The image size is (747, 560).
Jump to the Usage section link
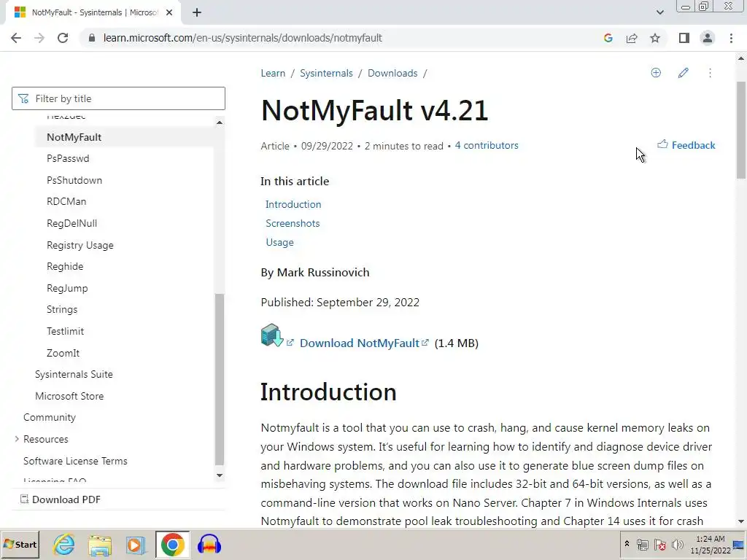pyautogui.click(x=279, y=242)
